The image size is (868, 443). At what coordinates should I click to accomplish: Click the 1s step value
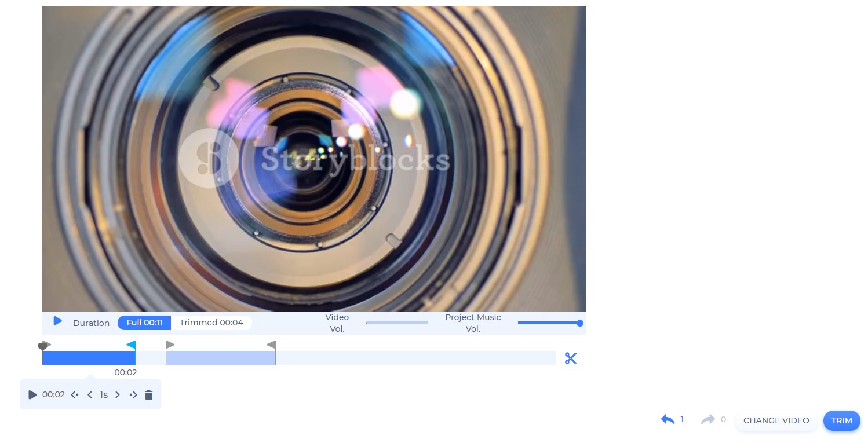tap(104, 395)
